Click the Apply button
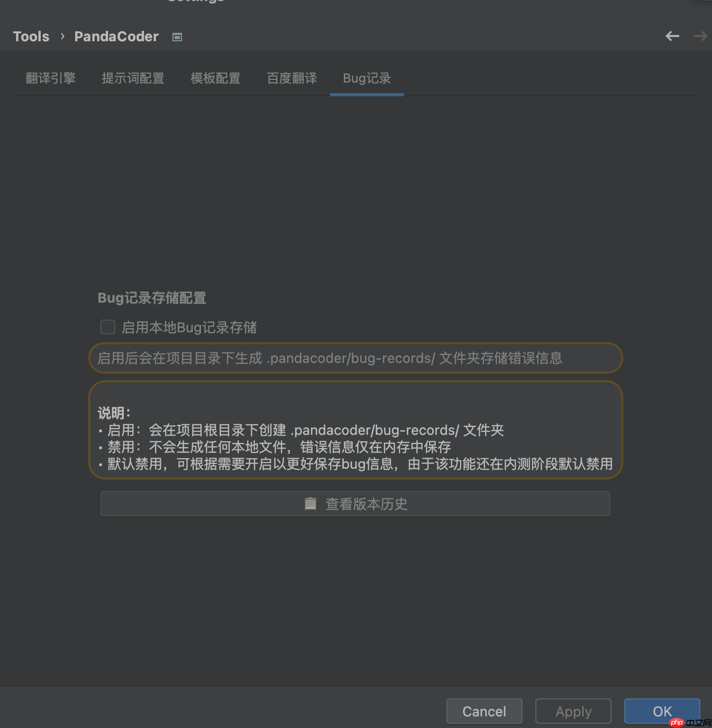The height and width of the screenshot is (728, 712). click(573, 711)
